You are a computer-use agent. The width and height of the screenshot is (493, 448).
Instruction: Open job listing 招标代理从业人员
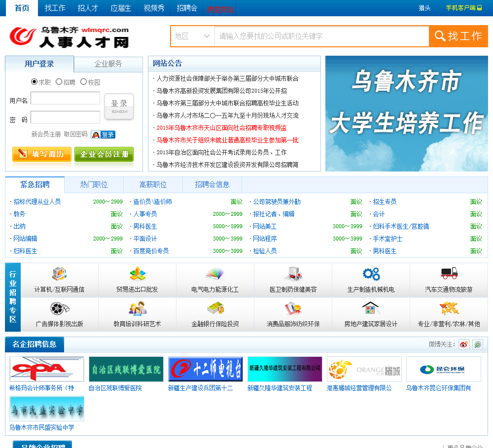pos(37,202)
